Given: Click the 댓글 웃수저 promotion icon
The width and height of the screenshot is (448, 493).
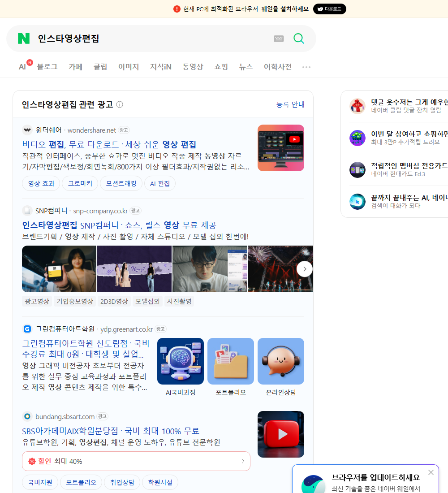Looking at the screenshot, I should tap(358, 106).
